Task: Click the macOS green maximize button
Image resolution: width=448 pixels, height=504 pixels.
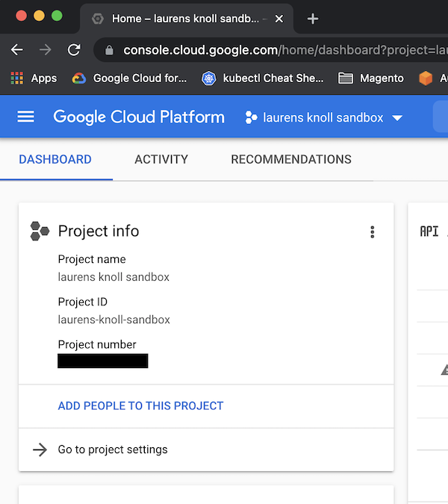Action: click(x=57, y=16)
